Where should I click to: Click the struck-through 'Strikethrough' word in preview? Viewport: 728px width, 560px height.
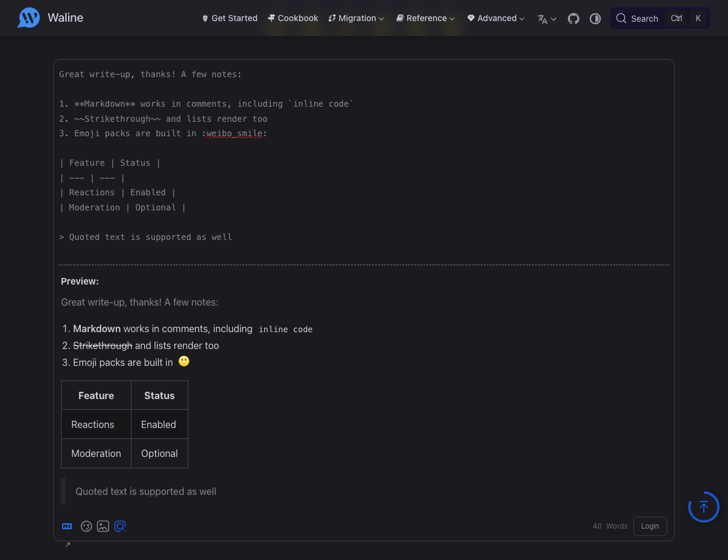point(103,346)
